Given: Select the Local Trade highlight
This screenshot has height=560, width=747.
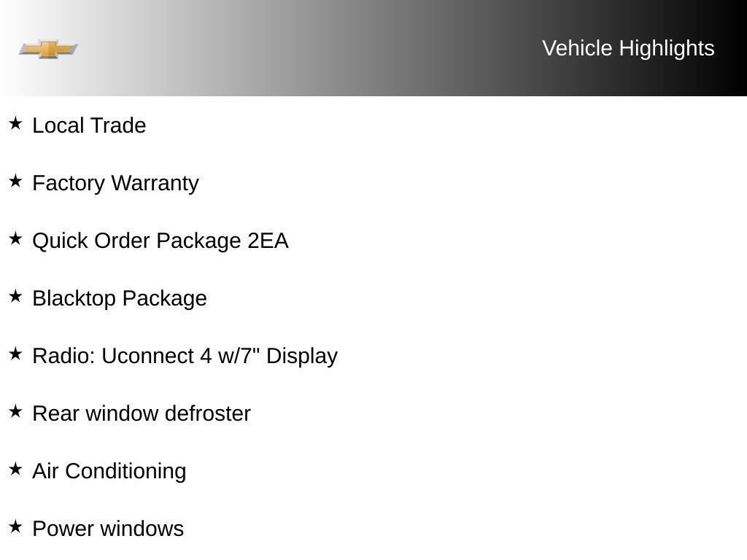Looking at the screenshot, I should [x=89, y=125].
